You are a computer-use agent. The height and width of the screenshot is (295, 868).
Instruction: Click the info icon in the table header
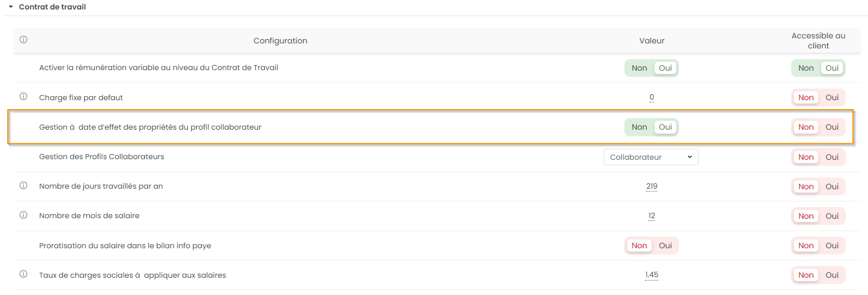coord(23,40)
